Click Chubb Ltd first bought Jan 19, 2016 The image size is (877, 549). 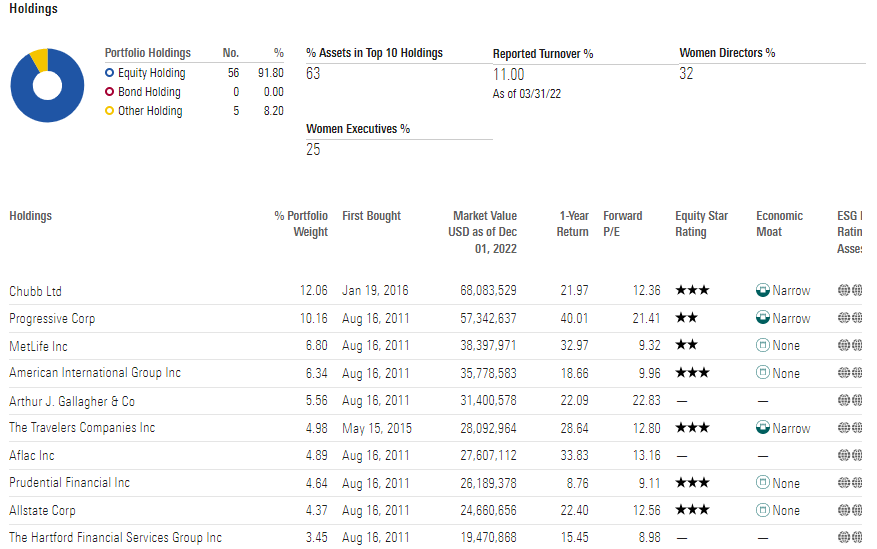[x=375, y=290]
